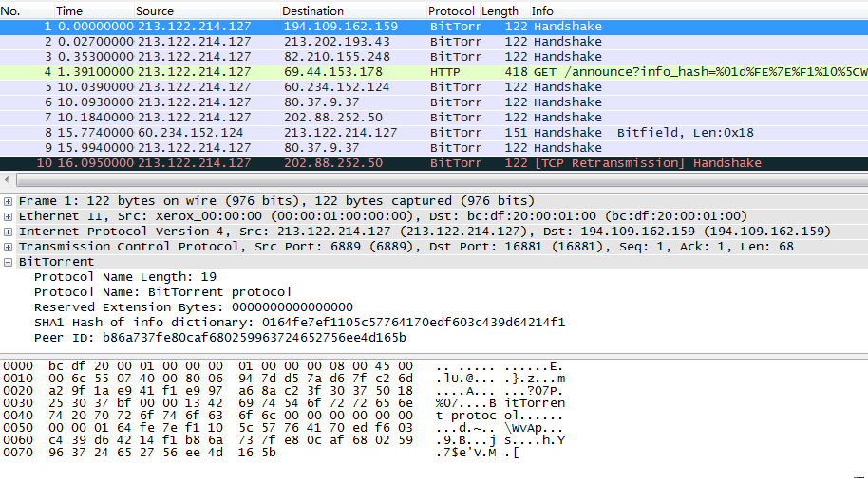Sort packets by the Source column header
The image size is (868, 482).
click(206, 11)
